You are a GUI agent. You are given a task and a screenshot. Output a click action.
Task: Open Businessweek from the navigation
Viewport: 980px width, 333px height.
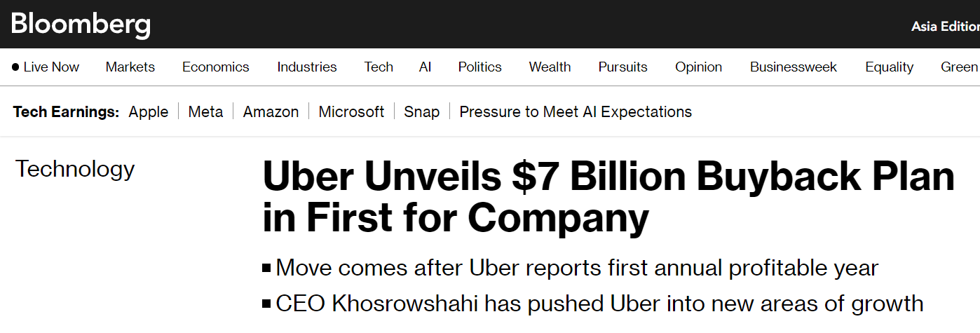(x=794, y=67)
